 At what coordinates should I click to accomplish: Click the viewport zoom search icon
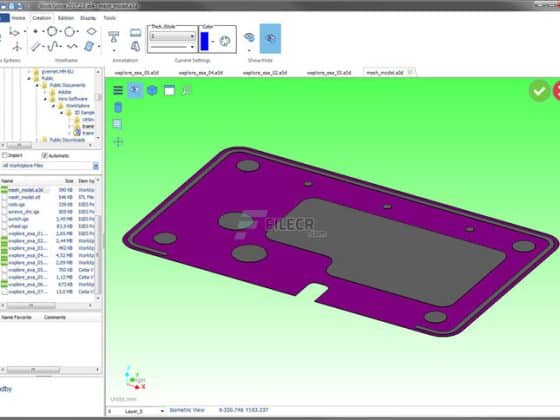(186, 91)
